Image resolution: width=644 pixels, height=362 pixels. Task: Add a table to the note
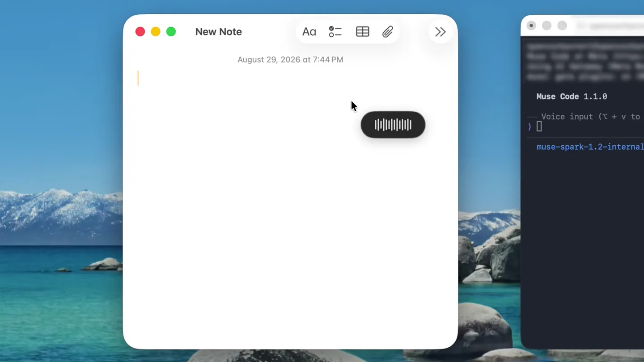(x=362, y=32)
